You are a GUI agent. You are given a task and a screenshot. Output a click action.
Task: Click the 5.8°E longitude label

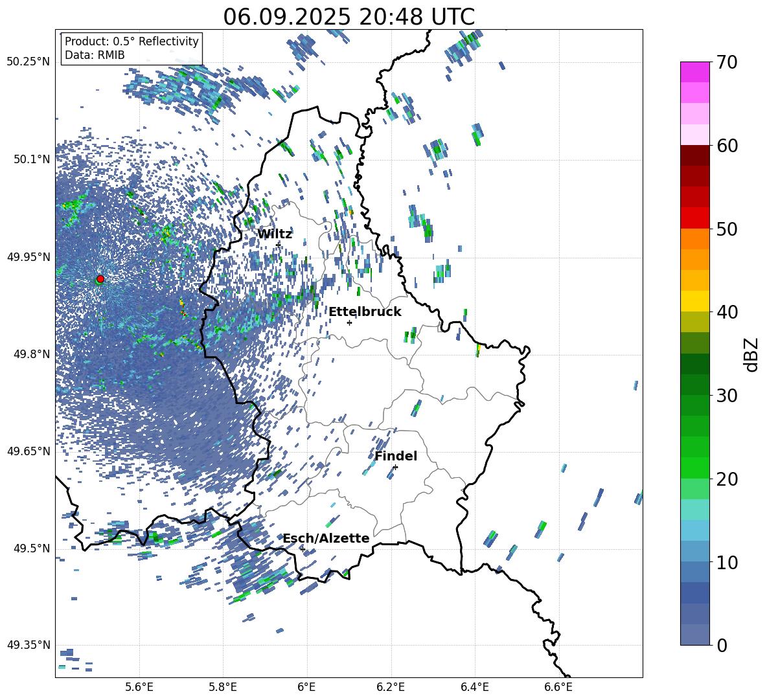pos(223,688)
